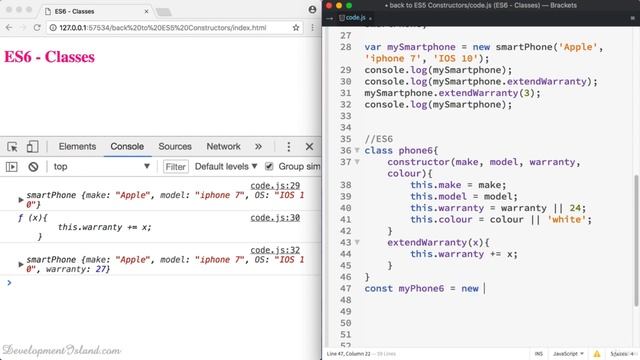Open Default levels dropdown

click(x=226, y=167)
